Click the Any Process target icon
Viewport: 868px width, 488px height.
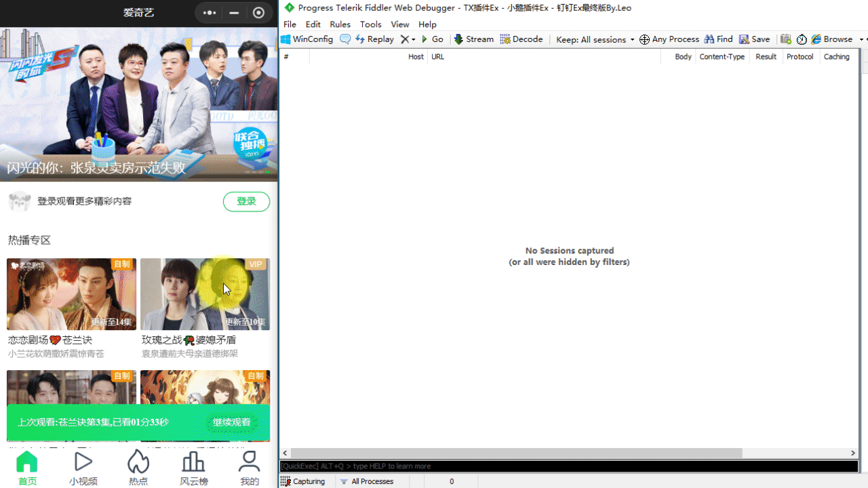(x=669, y=39)
